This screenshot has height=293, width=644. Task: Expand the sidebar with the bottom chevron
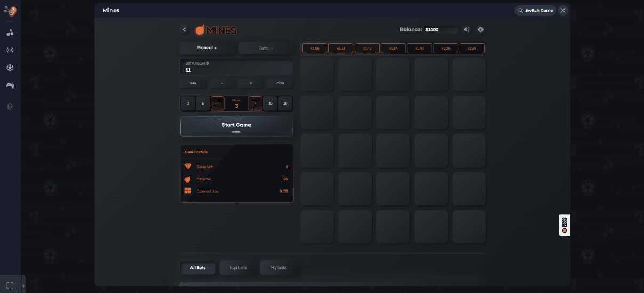(23, 286)
